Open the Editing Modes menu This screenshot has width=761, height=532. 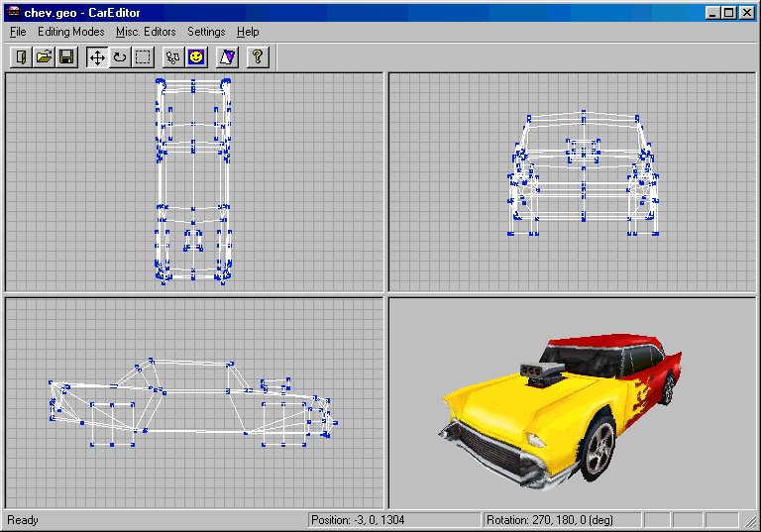[71, 32]
